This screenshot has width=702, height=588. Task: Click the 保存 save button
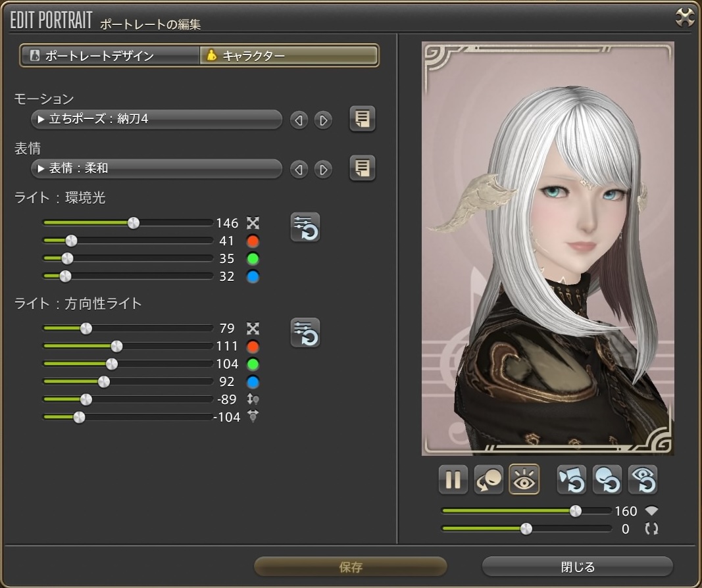click(x=351, y=567)
